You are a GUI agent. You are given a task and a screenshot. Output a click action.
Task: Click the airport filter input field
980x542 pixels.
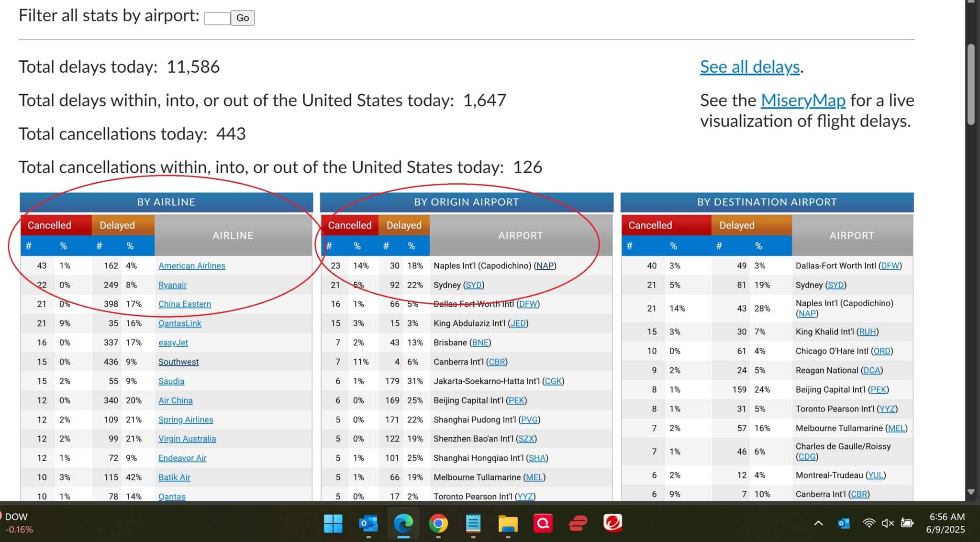(x=217, y=18)
